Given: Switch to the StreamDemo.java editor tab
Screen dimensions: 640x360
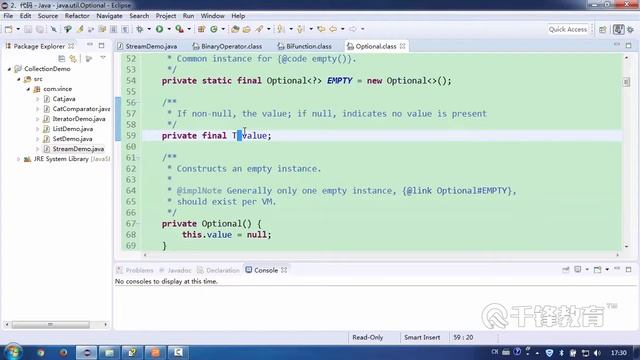Looking at the screenshot, I should pos(147,46).
